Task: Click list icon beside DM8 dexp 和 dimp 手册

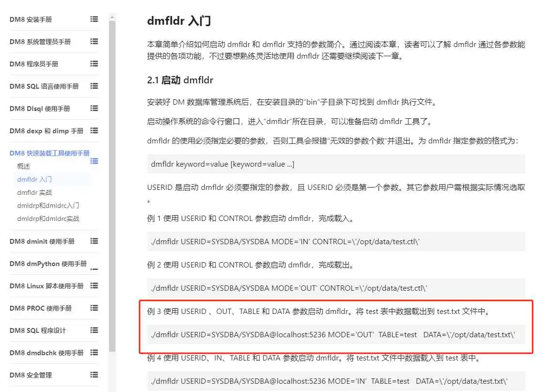Action: [x=94, y=131]
